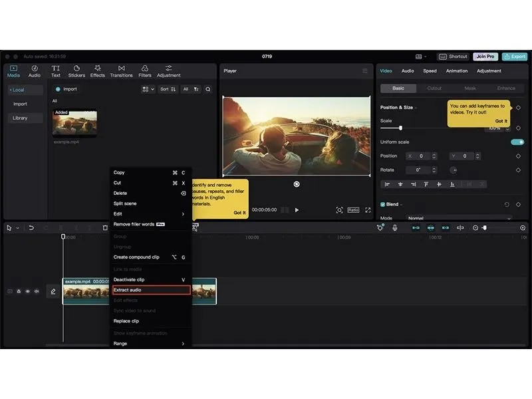Open the media view mode dropdown

(148, 89)
